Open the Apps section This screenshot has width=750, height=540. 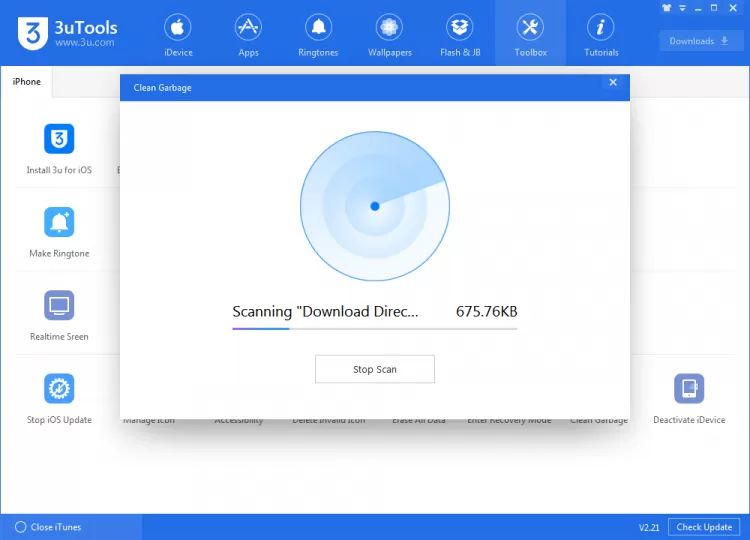248,35
